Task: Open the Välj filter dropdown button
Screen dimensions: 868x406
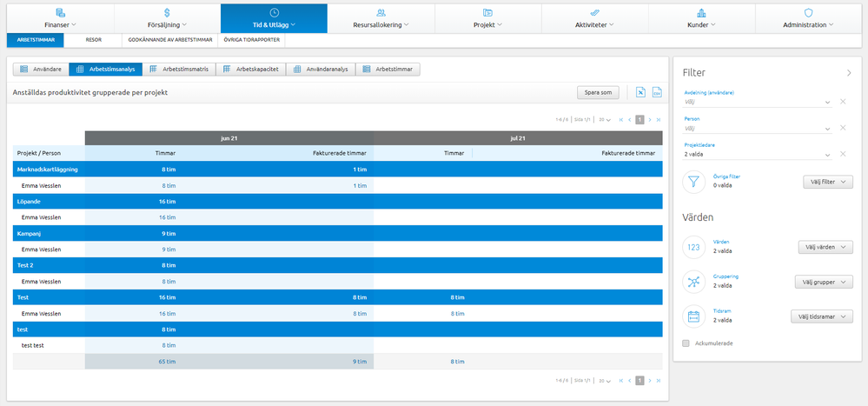Action: (x=827, y=182)
